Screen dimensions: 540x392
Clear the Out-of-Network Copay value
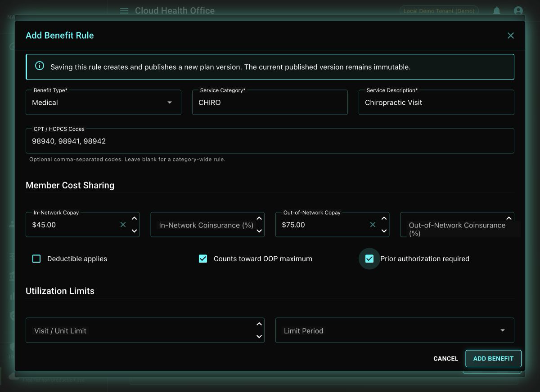point(373,224)
